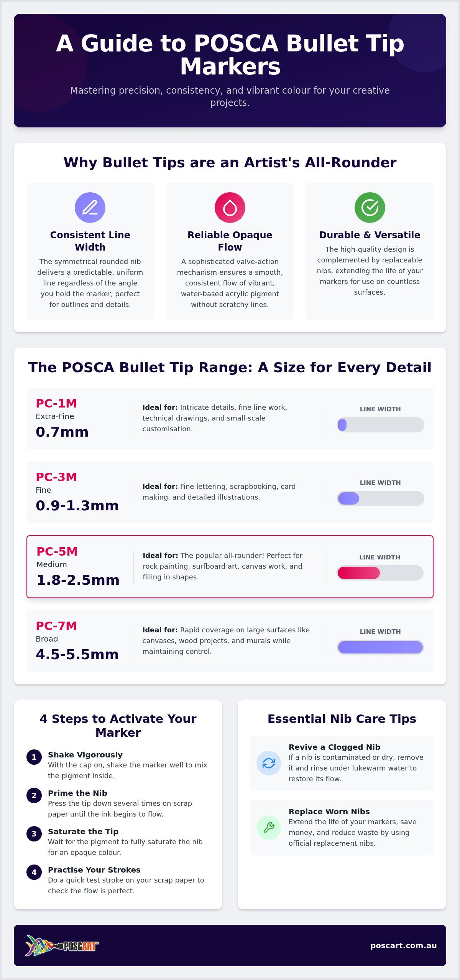This screenshot has height=980, width=460.
Task: Click the Saturate the Tip step title
Action: point(83,832)
